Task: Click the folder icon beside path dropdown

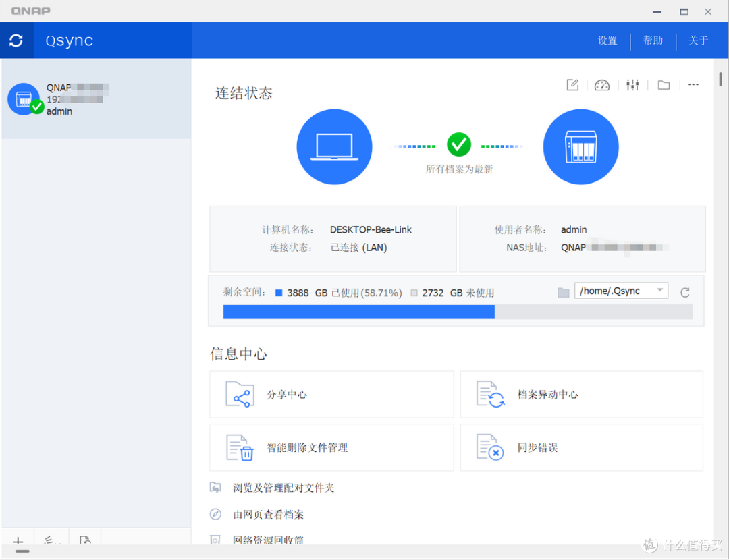Action: (564, 292)
